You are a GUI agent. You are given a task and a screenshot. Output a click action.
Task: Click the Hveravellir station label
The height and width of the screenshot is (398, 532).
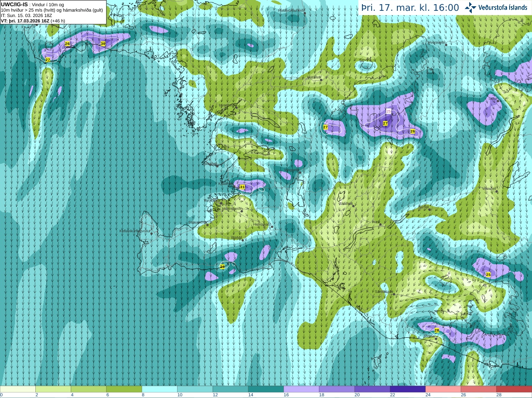437,42
